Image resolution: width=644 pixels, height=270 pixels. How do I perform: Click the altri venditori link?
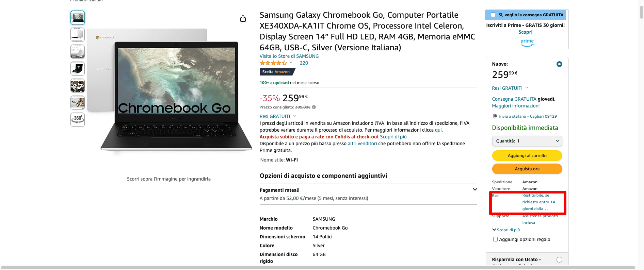[362, 144]
